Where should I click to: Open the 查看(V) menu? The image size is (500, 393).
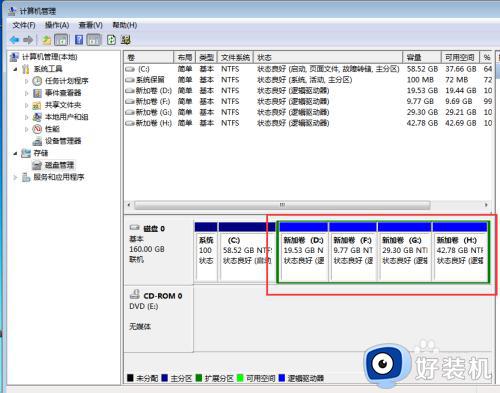pos(90,25)
